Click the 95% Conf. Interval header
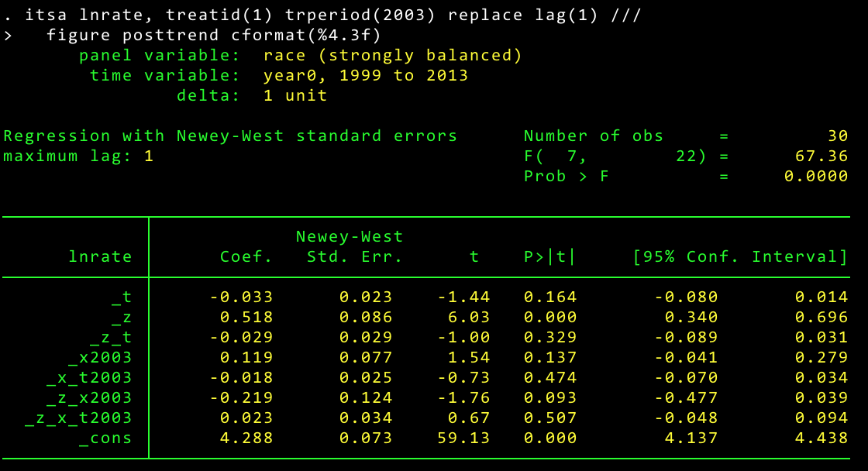868x471 pixels. click(740, 256)
